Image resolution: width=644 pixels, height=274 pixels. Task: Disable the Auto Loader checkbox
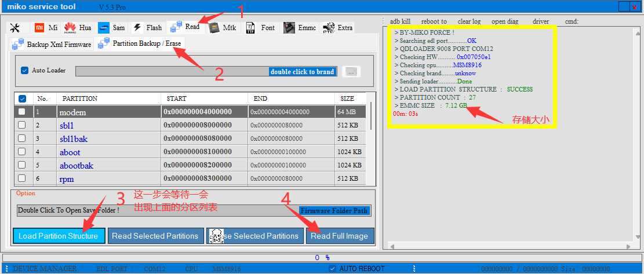pyautogui.click(x=24, y=71)
